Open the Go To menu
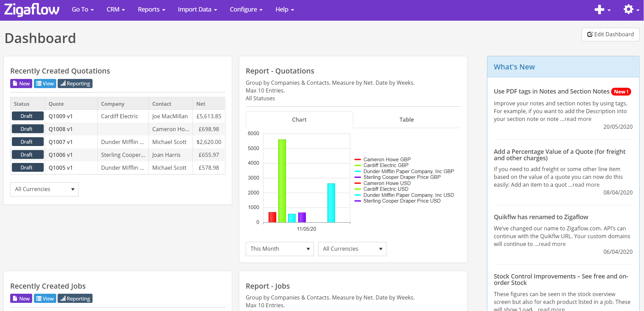Viewport: 644px width, 311px height. point(83,9)
